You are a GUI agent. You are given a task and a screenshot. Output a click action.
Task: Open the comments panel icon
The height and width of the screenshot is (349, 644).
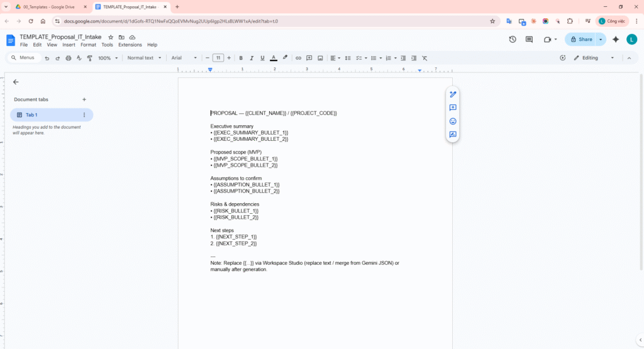click(x=529, y=39)
